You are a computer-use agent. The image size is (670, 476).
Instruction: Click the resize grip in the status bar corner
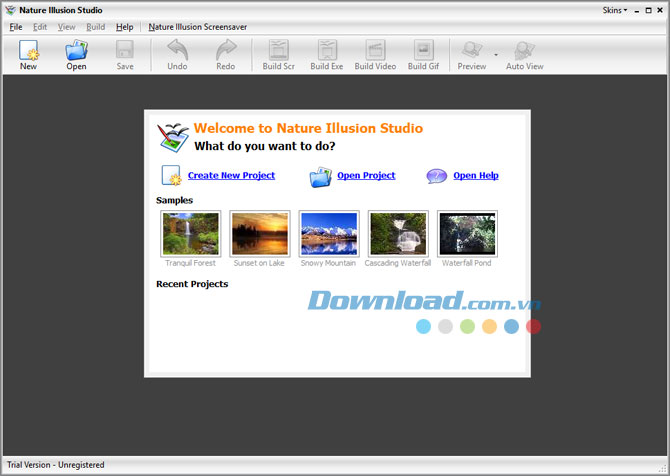662,468
